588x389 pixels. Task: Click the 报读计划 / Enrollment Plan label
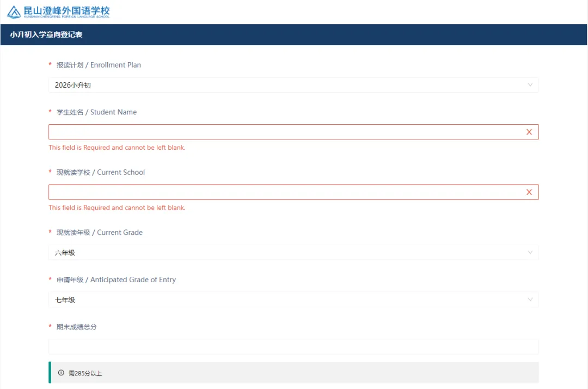(99, 65)
